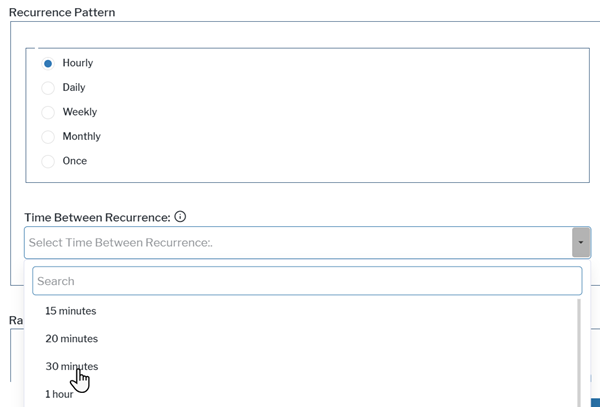600x408 pixels.
Task: Click the Once label text
Action: click(x=75, y=161)
